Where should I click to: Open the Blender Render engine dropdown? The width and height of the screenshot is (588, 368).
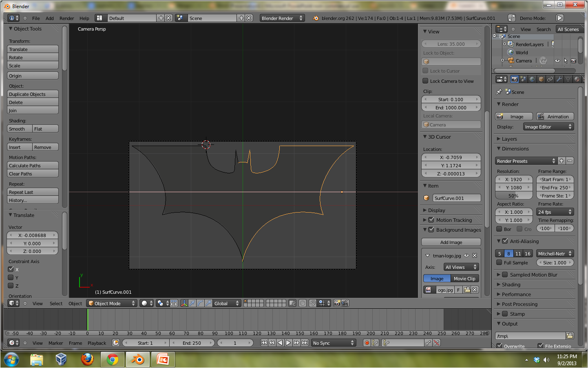click(282, 18)
